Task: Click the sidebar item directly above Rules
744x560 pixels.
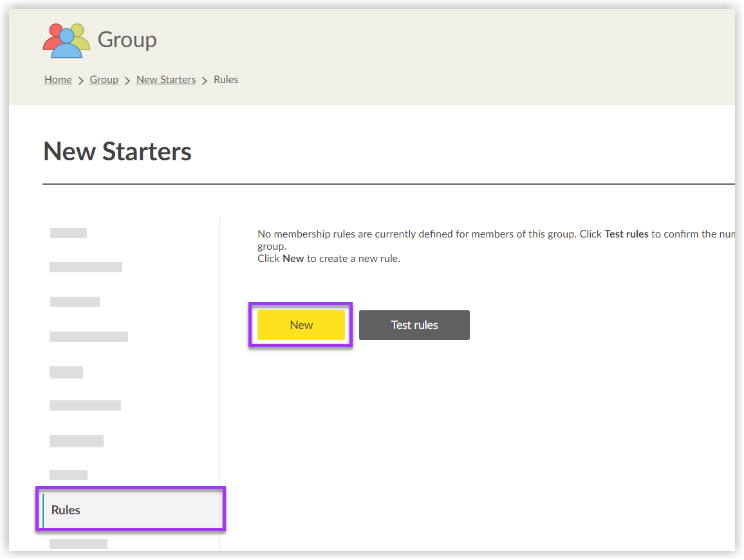Action: pyautogui.click(x=68, y=474)
